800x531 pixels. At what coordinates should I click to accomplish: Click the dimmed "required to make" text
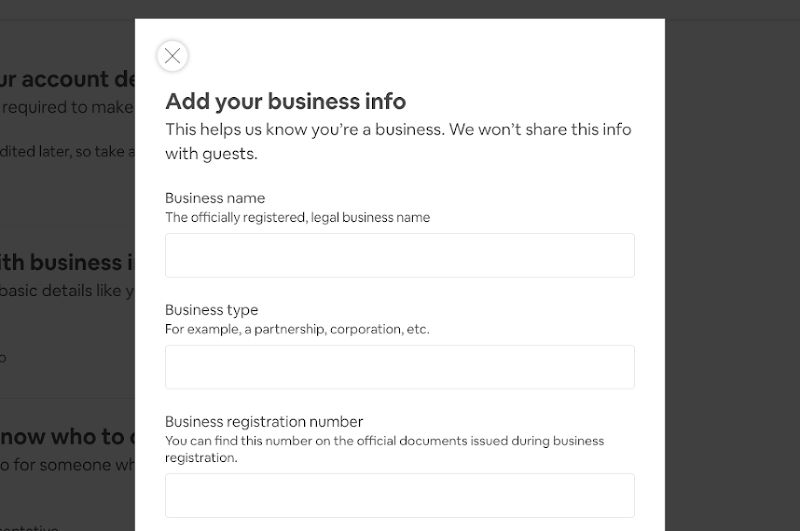[67, 108]
